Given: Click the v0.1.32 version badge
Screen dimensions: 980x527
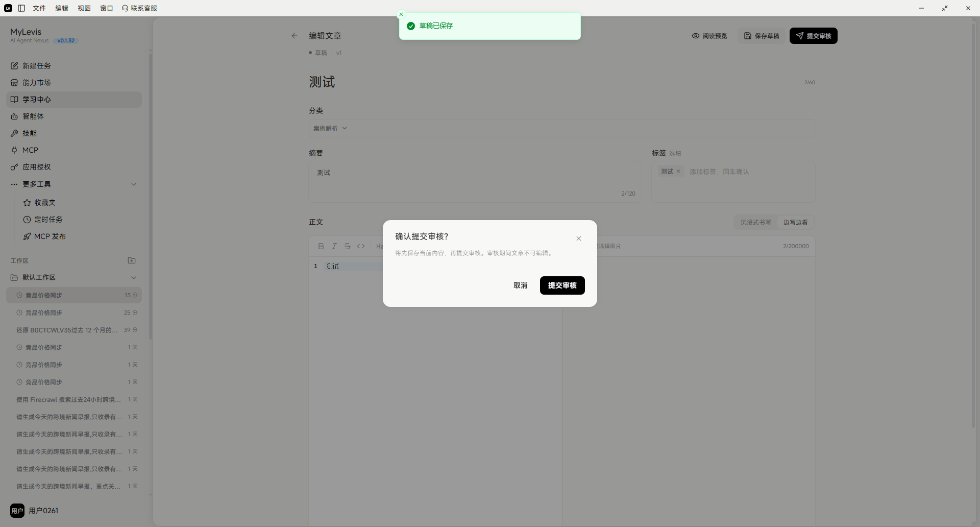Looking at the screenshot, I should (66, 41).
